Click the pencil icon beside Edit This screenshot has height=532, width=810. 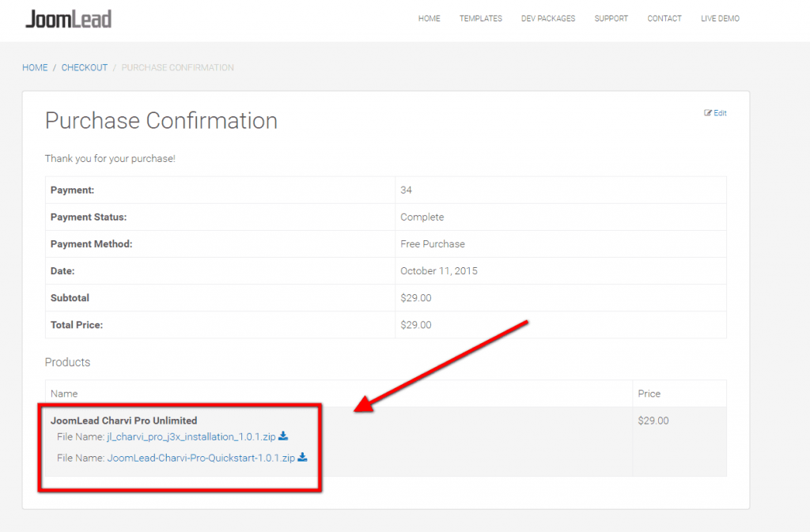pyautogui.click(x=708, y=113)
